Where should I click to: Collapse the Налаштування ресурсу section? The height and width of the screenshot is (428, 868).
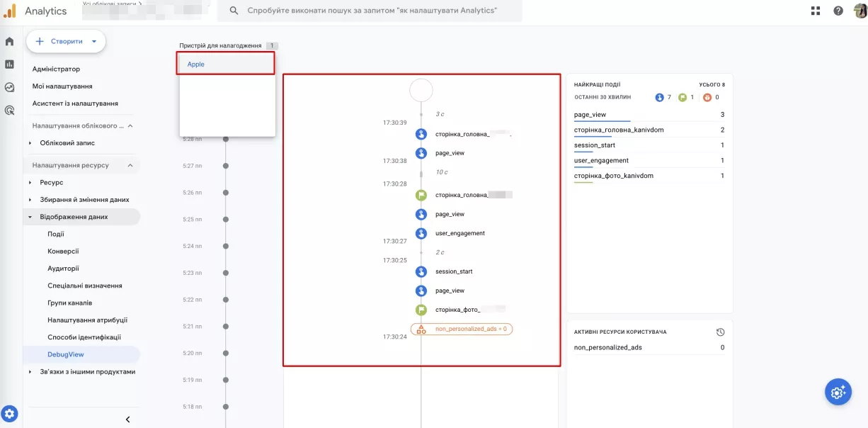pos(130,165)
